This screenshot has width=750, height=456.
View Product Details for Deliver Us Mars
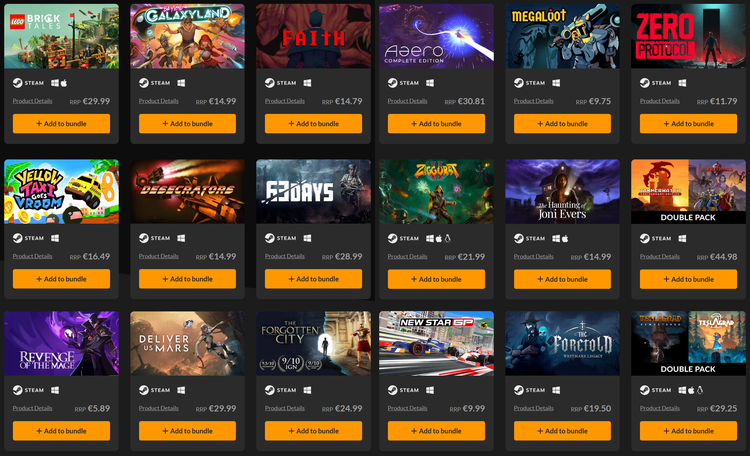(x=158, y=408)
